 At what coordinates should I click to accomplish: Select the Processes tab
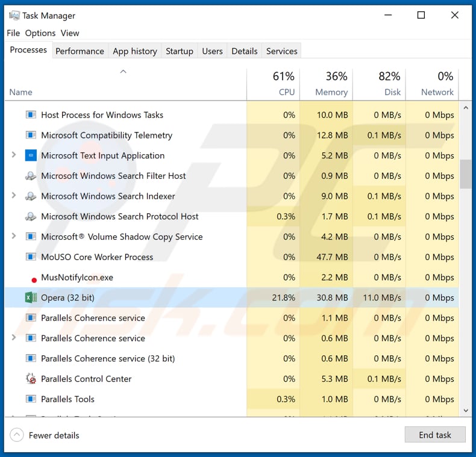[28, 50]
